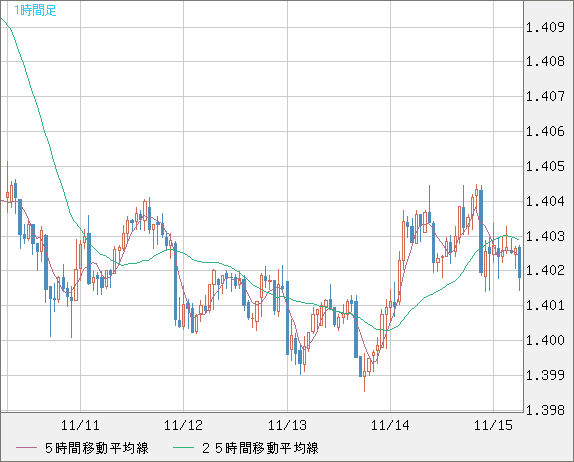Screen dimensions: 574x462
Task: Click the 1.399 price axis label
Action: point(545,375)
